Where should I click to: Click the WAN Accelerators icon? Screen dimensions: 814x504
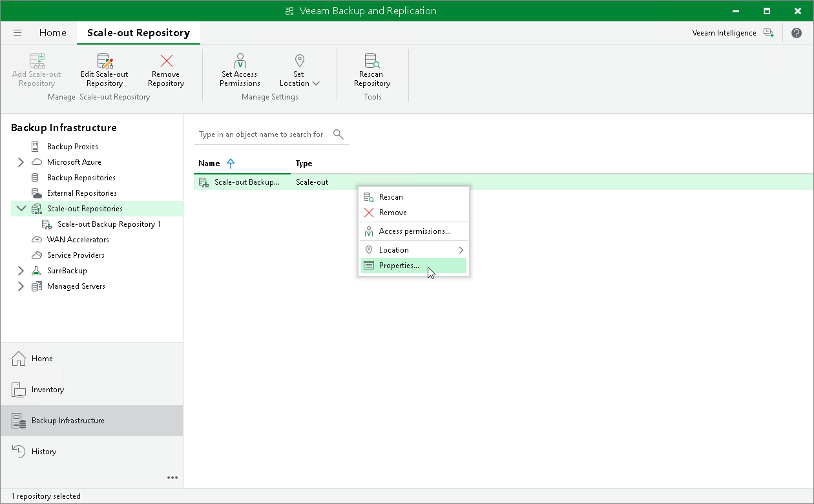(36, 240)
